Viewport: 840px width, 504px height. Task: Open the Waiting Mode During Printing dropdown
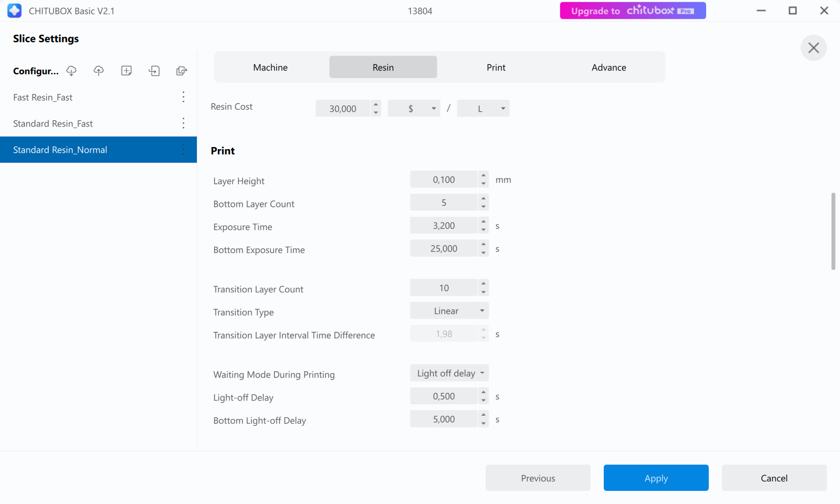pos(449,373)
